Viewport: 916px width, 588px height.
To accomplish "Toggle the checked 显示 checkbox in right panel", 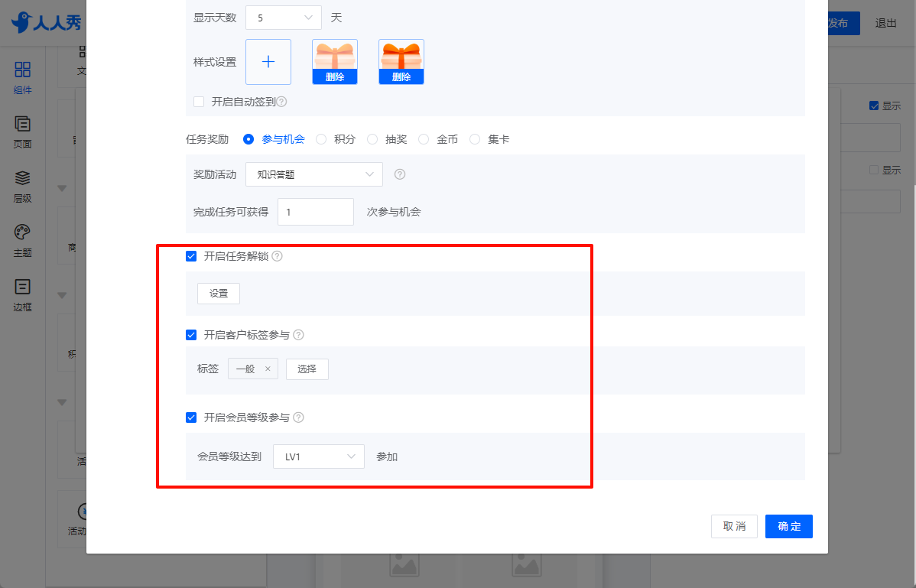I will 874,106.
